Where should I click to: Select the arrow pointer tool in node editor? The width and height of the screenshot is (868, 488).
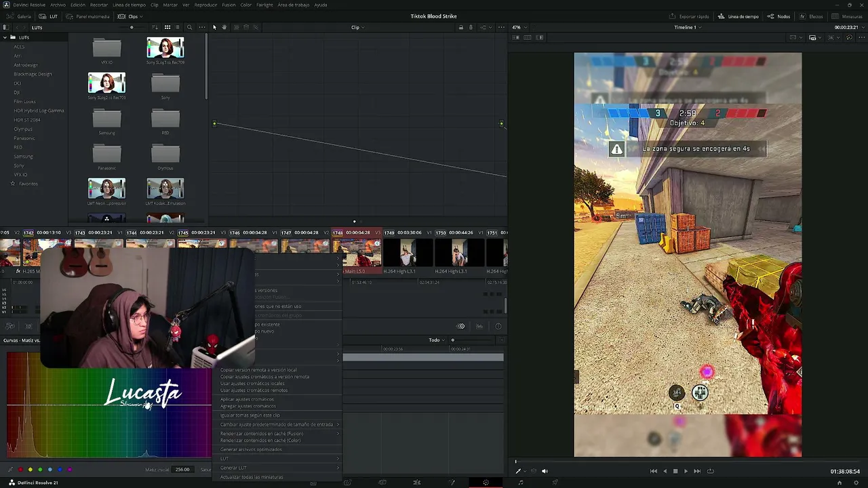pos(214,27)
